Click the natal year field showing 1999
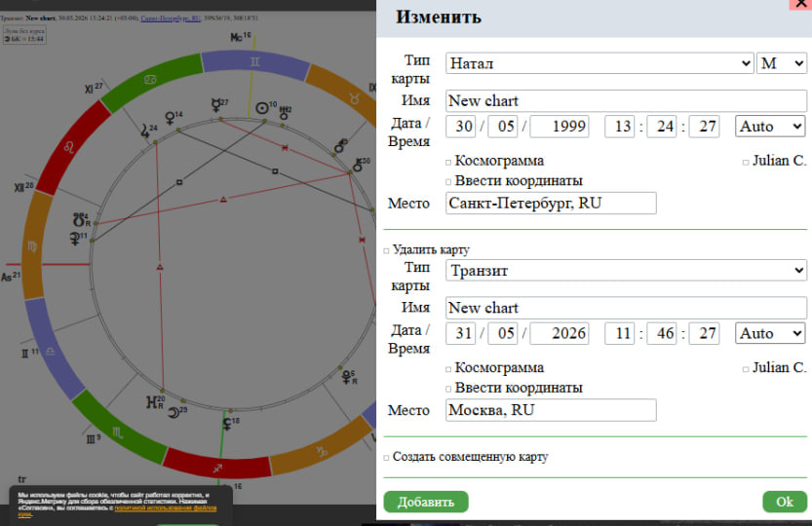 pos(560,127)
